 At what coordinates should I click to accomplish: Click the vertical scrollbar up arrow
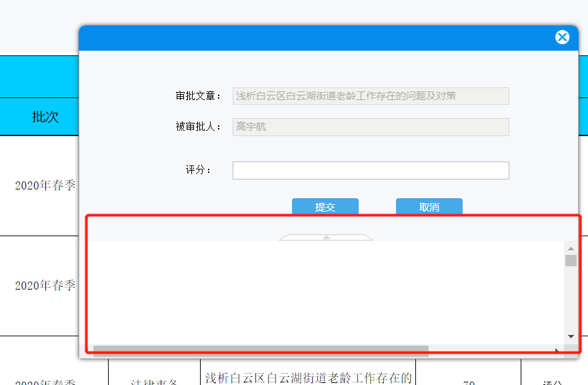[x=571, y=248]
